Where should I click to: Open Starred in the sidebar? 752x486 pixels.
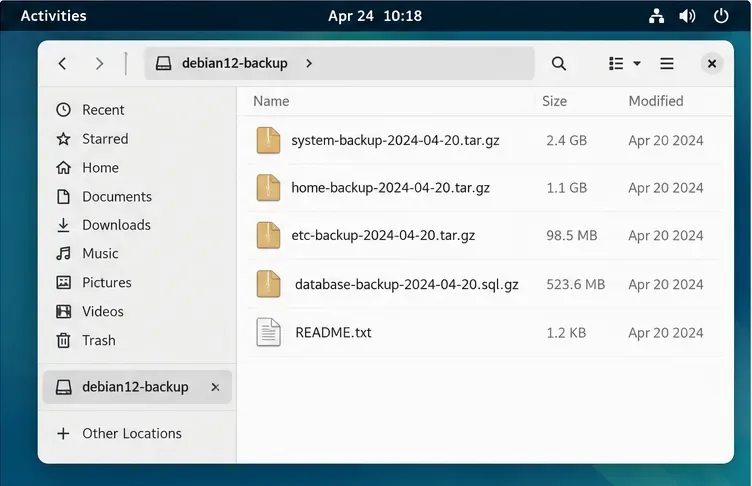click(105, 139)
